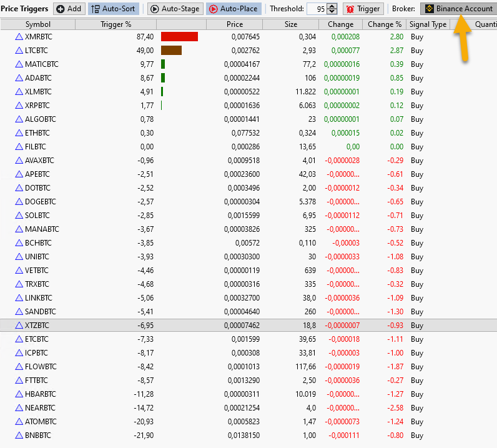Viewport: 497px width, 448px height.
Task: Click the Threshold value field
Action: pos(316,9)
